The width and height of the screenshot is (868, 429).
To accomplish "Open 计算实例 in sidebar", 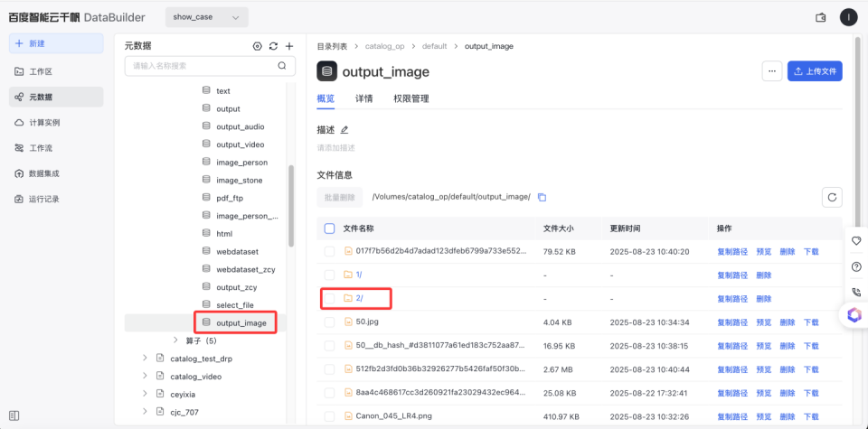I will [56, 123].
